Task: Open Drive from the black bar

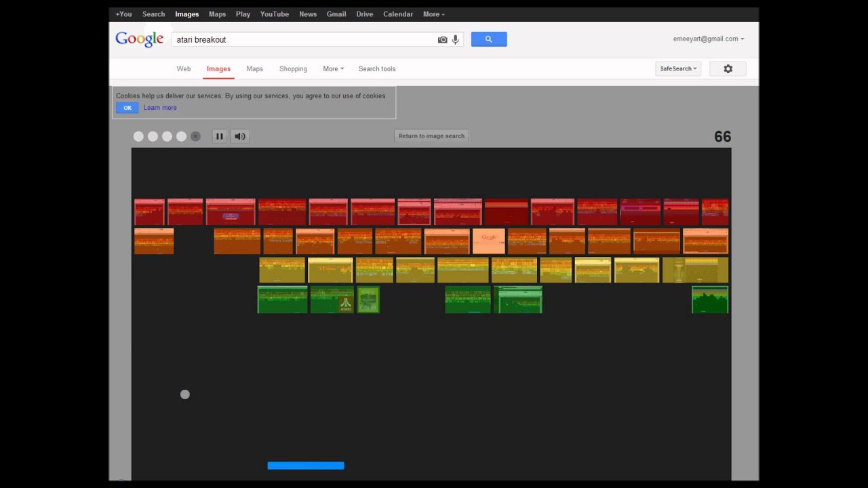Action: pyautogui.click(x=365, y=14)
